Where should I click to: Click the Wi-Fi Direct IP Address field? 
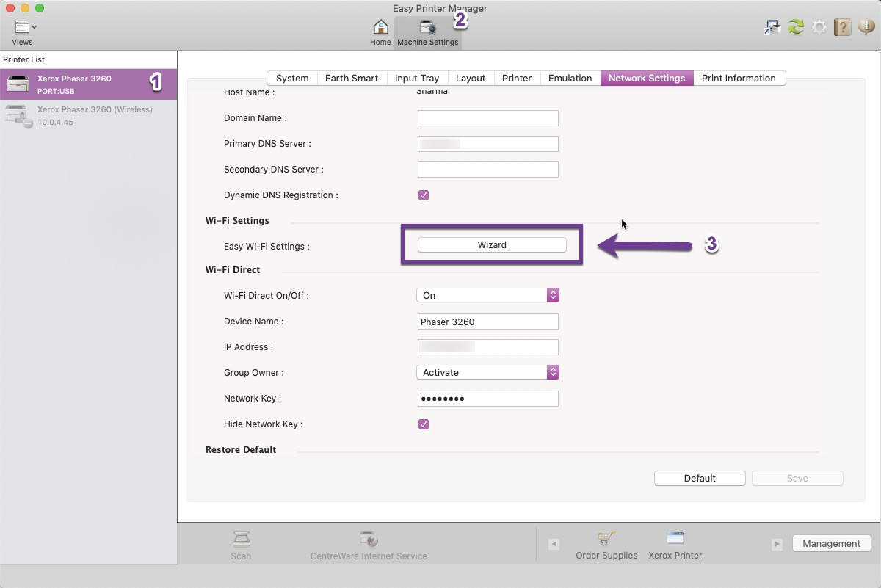pyautogui.click(x=488, y=347)
